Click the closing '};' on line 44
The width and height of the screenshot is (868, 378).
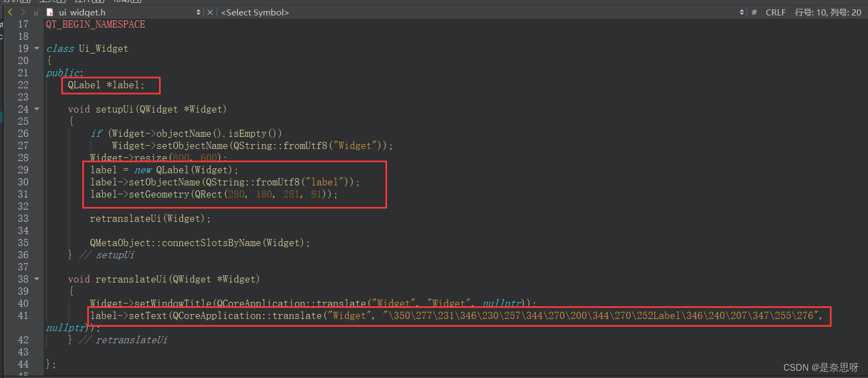[x=51, y=364]
